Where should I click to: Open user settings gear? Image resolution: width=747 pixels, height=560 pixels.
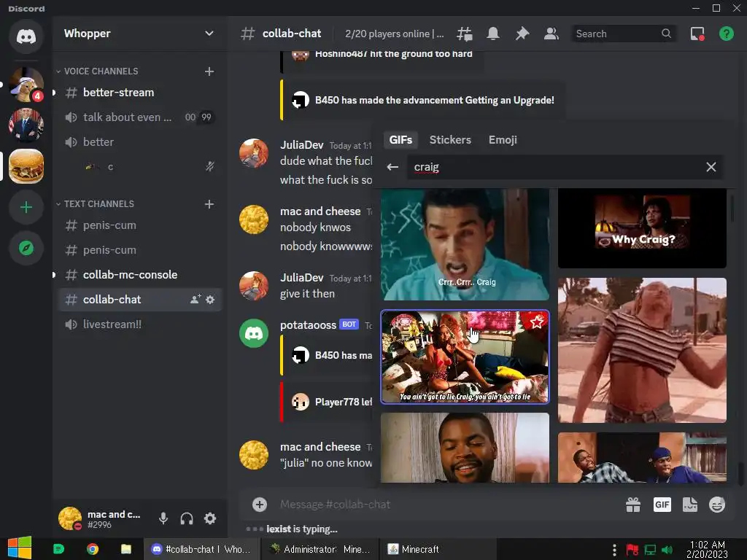[x=210, y=518]
